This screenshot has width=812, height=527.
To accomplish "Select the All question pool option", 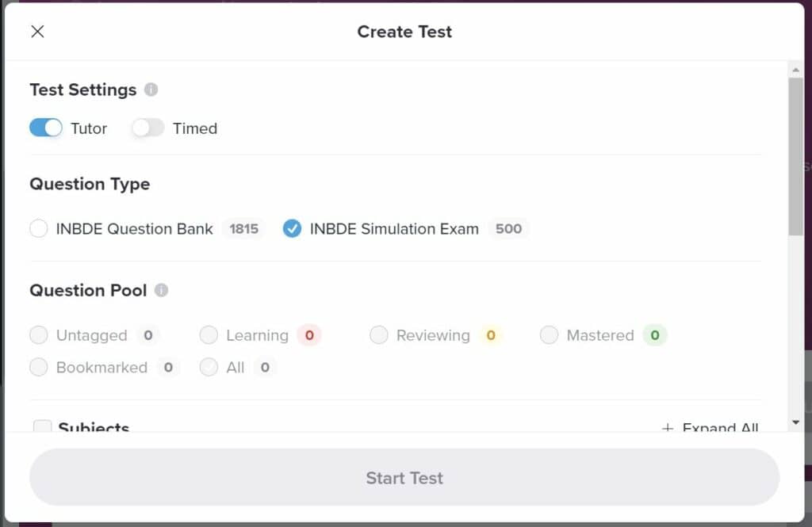I will [209, 367].
